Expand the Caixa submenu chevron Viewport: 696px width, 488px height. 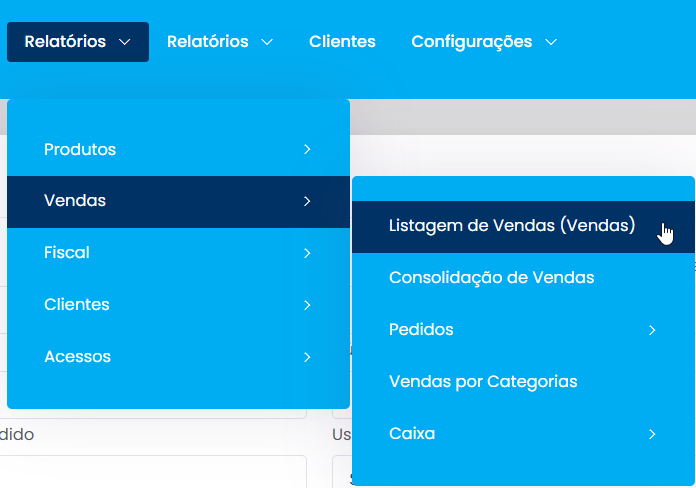pos(652,434)
